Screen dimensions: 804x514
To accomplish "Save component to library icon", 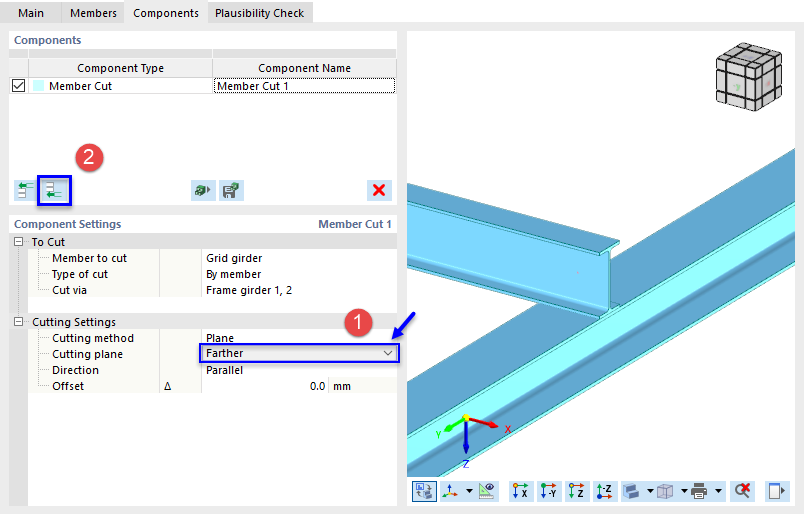I will tap(231, 190).
